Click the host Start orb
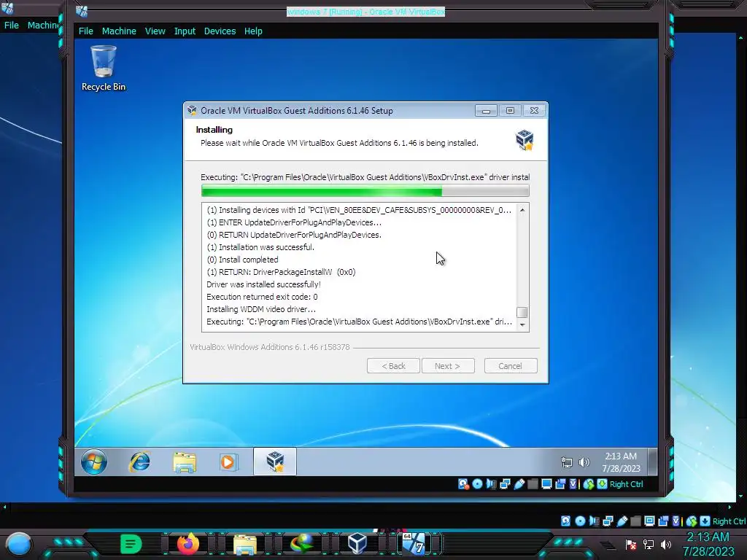Image resolution: width=747 pixels, height=560 pixels. [19, 544]
